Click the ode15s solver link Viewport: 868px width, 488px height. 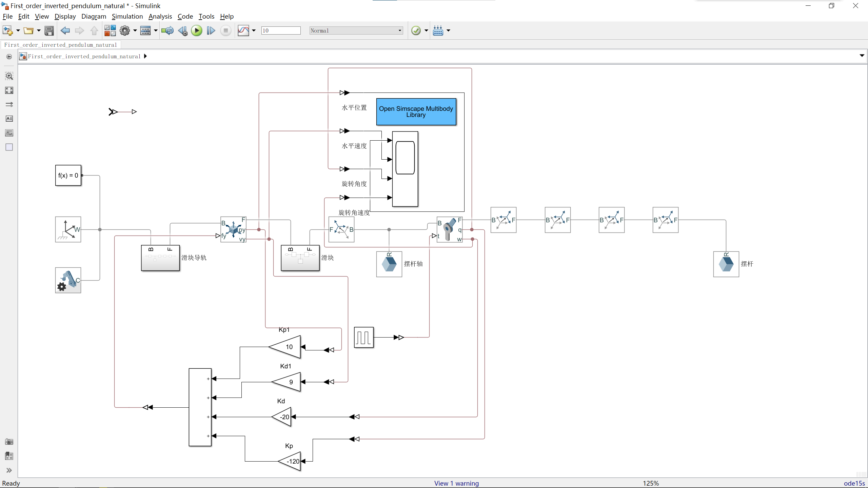point(854,483)
